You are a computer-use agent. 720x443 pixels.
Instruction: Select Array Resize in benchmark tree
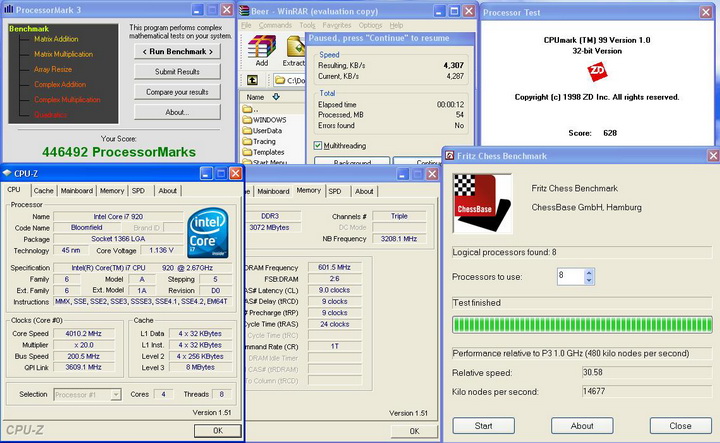(53, 69)
